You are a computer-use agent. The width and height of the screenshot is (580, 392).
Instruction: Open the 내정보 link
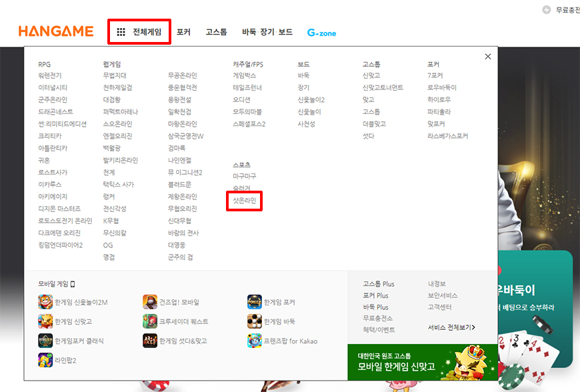coord(437,284)
